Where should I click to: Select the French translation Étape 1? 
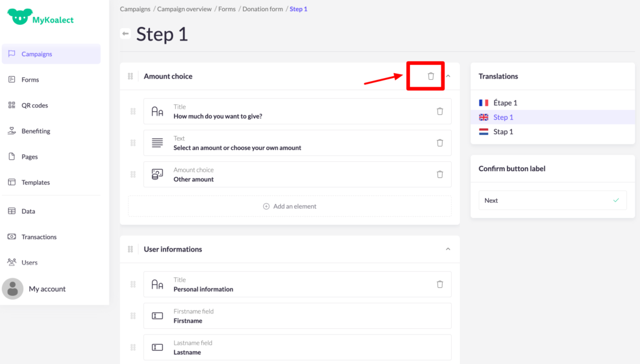pos(505,103)
